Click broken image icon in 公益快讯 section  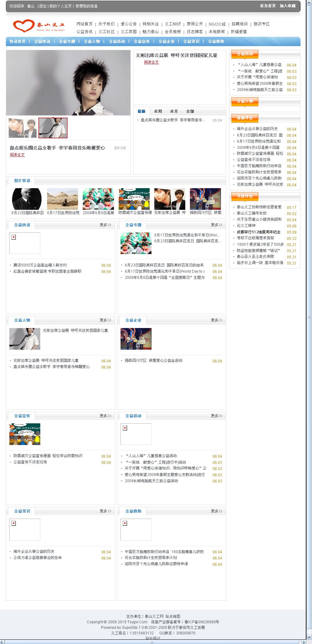[14, 237]
